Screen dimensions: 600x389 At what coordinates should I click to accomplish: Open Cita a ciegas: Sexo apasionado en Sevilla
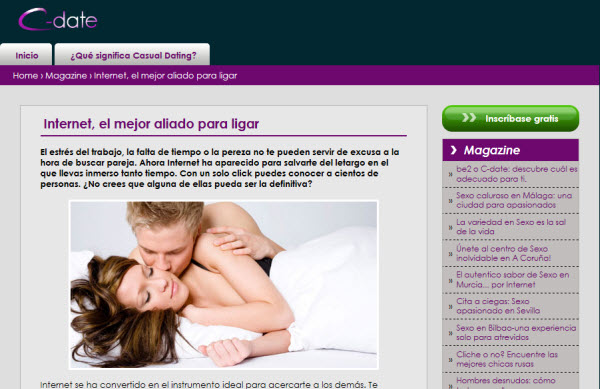click(498, 306)
